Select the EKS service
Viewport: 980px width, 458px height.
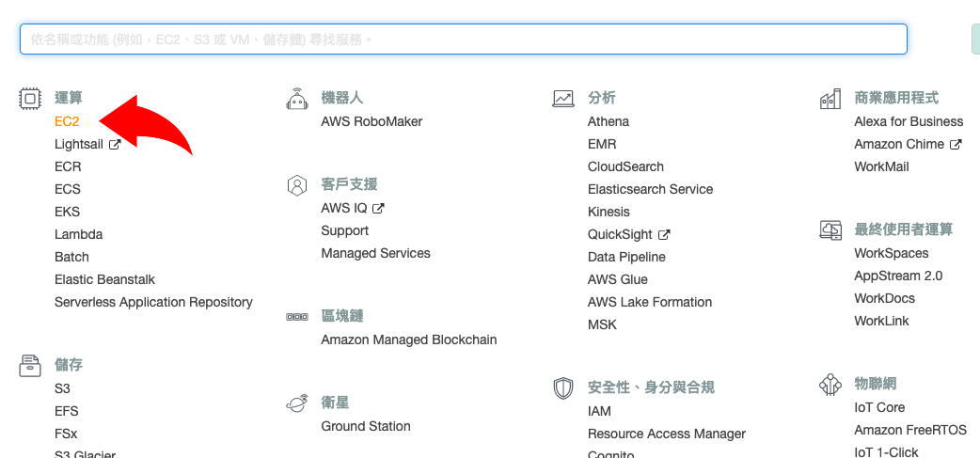(x=67, y=212)
